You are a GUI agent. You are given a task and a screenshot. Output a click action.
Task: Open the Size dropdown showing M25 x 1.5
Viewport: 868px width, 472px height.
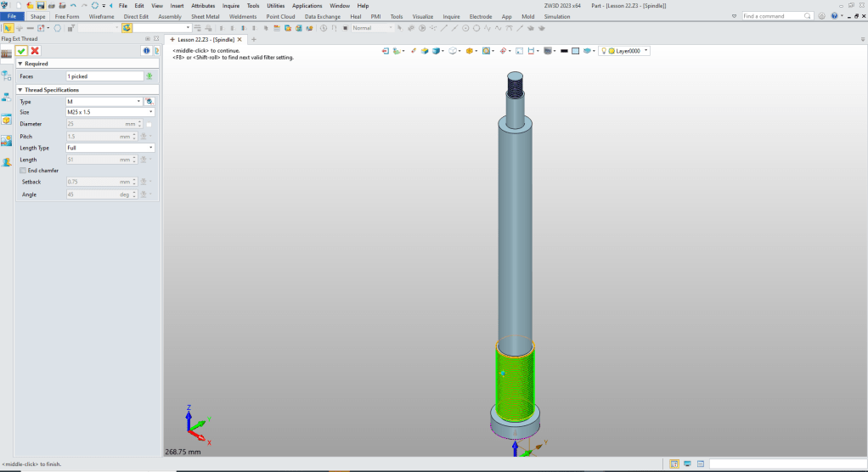point(110,112)
